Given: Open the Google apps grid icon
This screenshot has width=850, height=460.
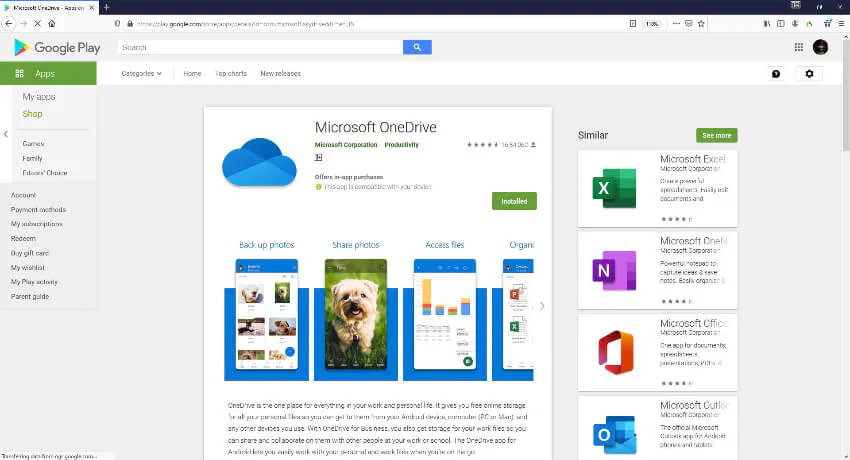Looking at the screenshot, I should (799, 47).
